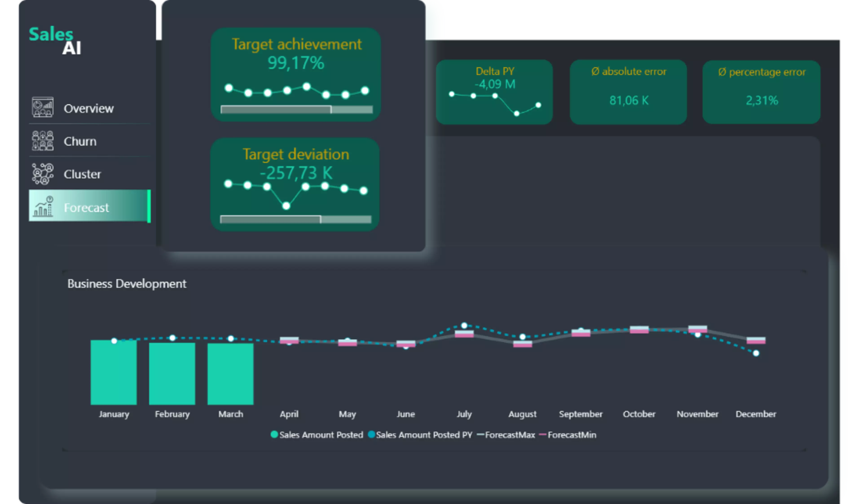This screenshot has height=504, width=862.
Task: Open the Cluster network icon
Action: pyautogui.click(x=42, y=174)
